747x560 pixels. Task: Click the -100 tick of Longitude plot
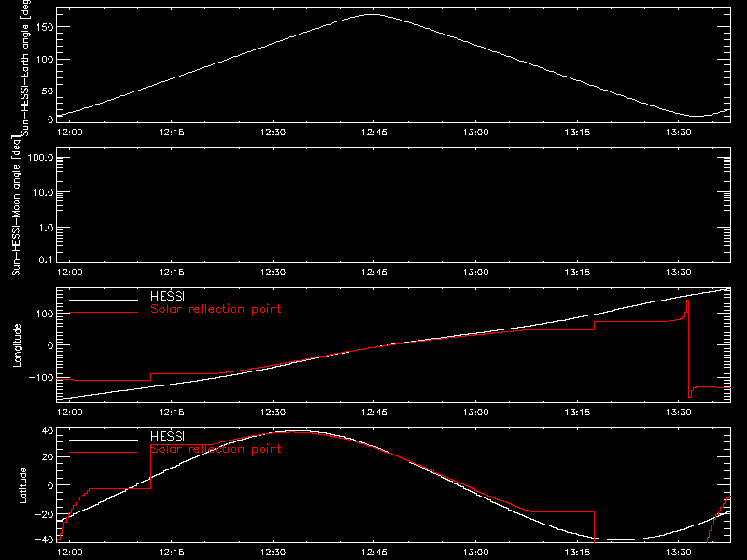click(x=41, y=378)
